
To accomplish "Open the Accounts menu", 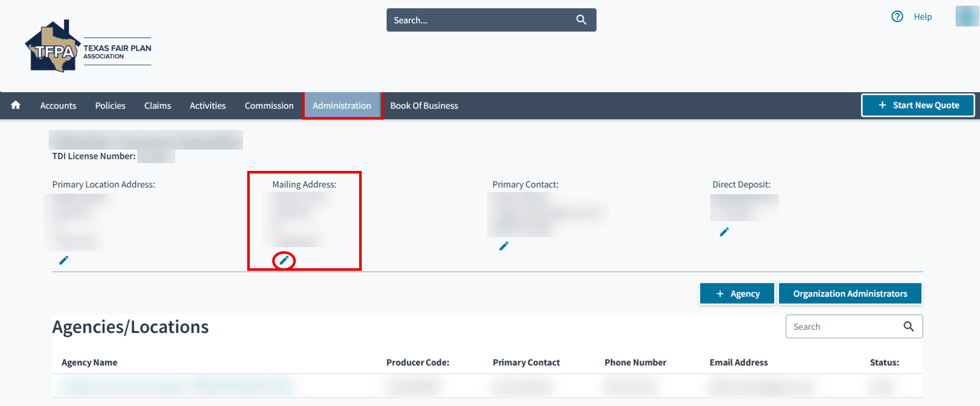I will tap(58, 106).
